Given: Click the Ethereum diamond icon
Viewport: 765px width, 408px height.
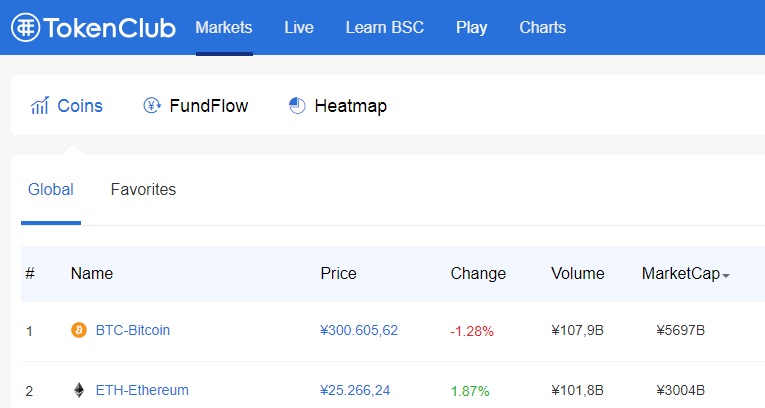Looking at the screenshot, I should (79, 390).
